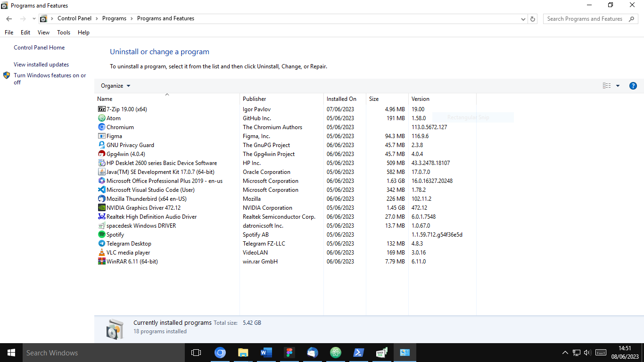
Task: Expand the view options dropdown arrow
Action: tap(618, 86)
